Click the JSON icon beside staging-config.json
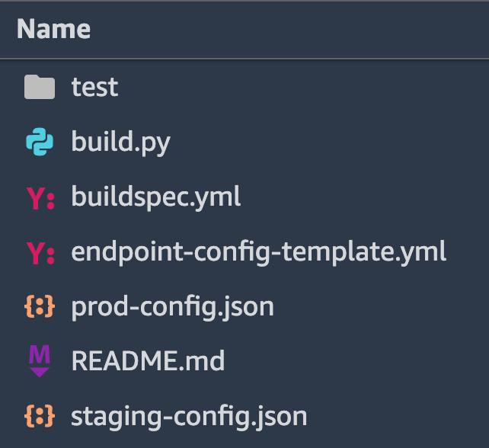Viewport: 489px width, 448px height. pos(40,417)
